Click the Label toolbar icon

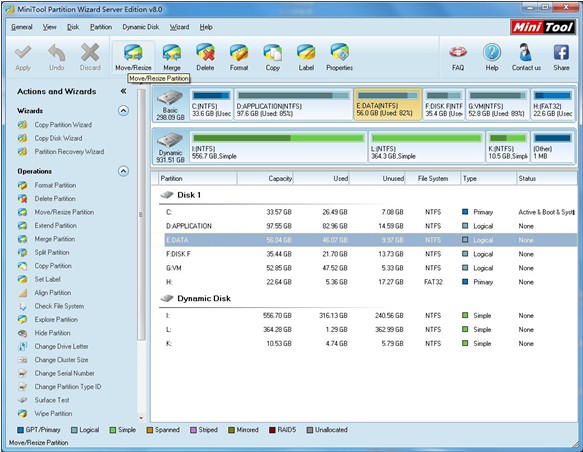point(306,52)
